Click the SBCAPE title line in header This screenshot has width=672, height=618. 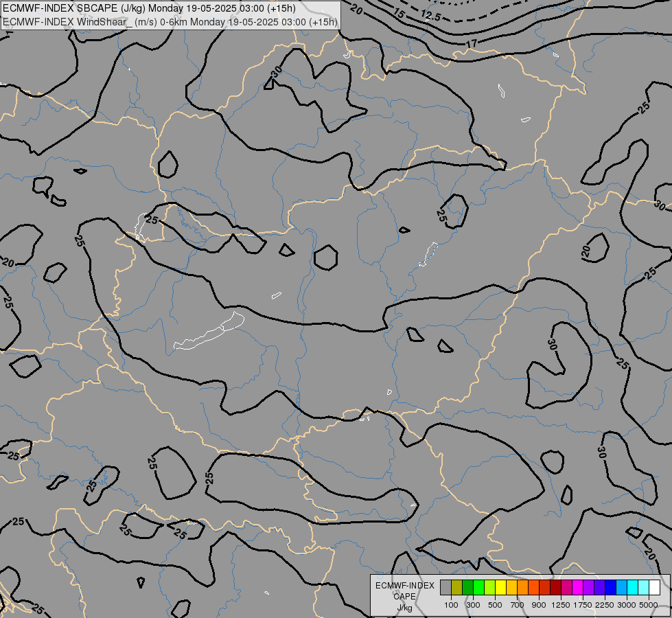click(149, 8)
